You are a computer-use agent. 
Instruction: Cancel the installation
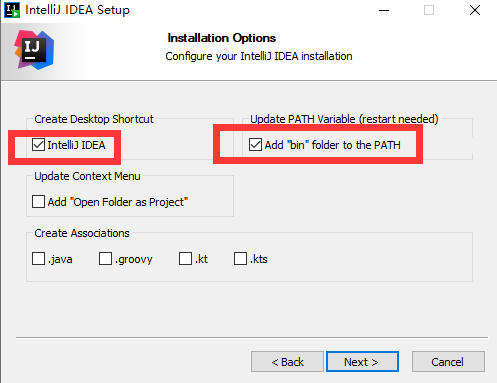(x=448, y=362)
